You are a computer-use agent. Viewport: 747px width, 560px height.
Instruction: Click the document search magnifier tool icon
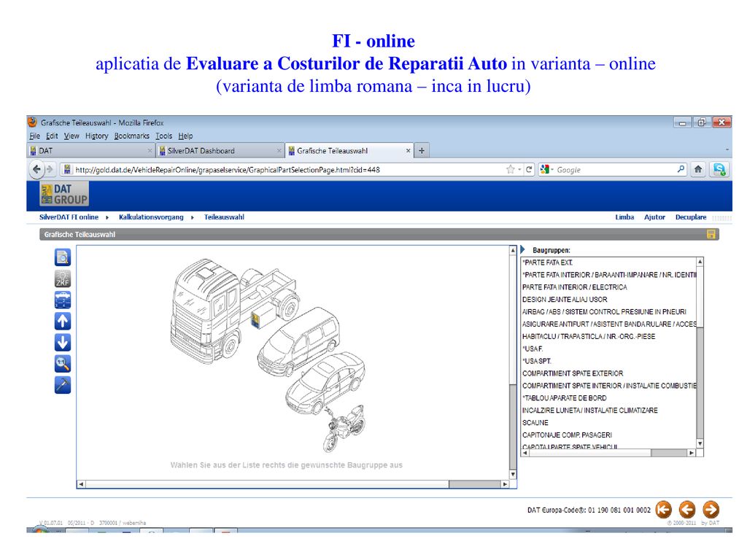(x=63, y=257)
